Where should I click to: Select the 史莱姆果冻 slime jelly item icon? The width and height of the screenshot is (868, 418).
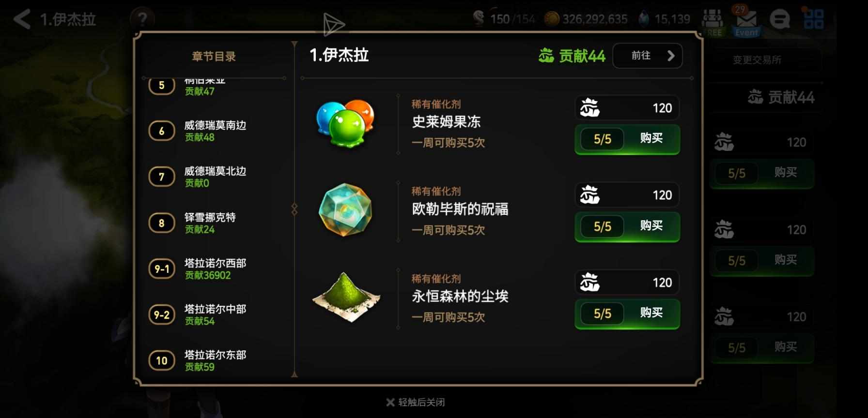click(345, 123)
